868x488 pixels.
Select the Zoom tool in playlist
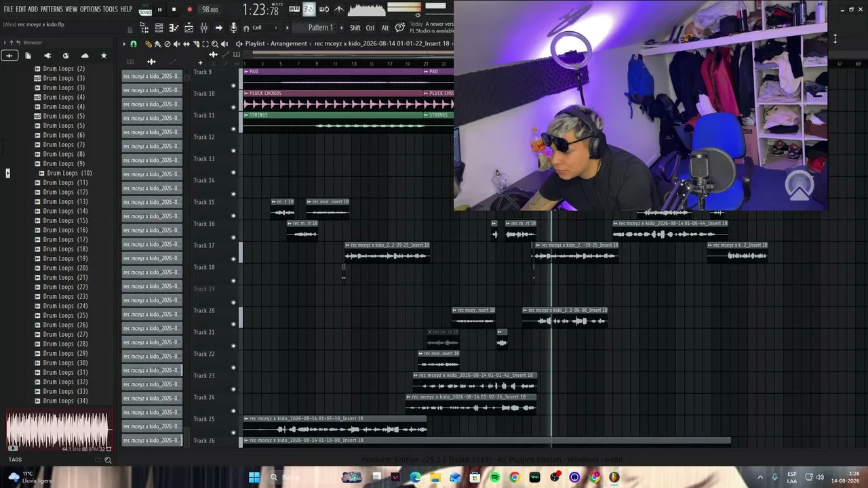click(x=215, y=44)
